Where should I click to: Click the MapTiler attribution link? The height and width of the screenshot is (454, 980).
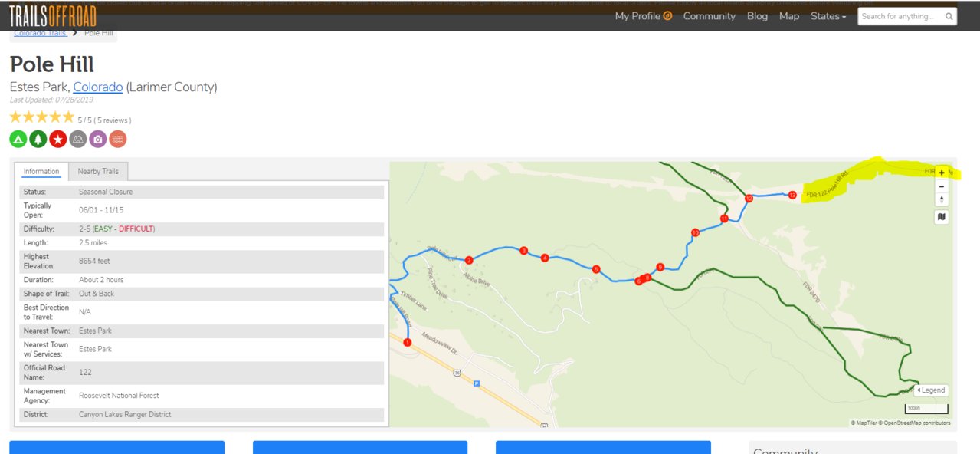[x=864, y=423]
